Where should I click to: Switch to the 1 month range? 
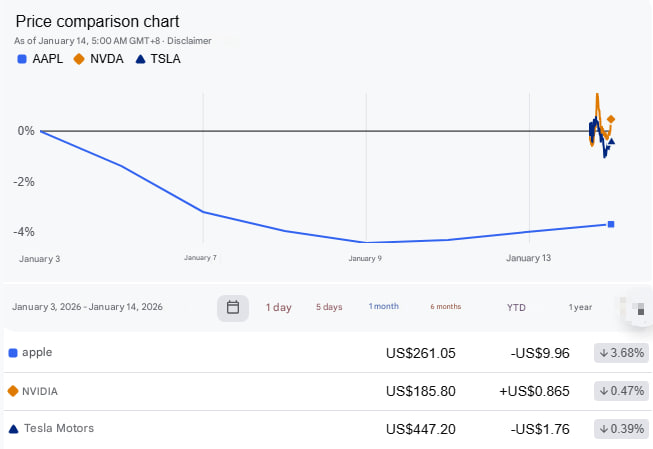384,306
